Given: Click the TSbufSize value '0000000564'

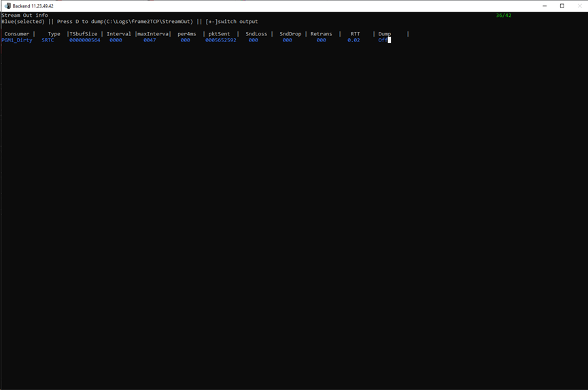Looking at the screenshot, I should pos(85,40).
